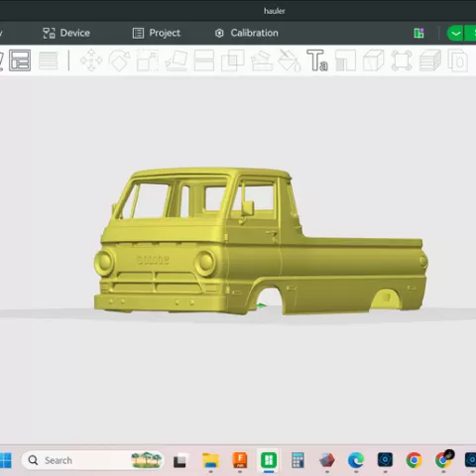Image resolution: width=476 pixels, height=476 pixels.
Task: Select the Text shape tool
Action: [x=317, y=60]
